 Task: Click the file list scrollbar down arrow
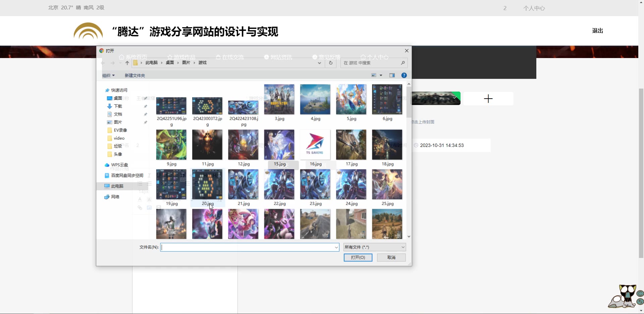coord(409,237)
